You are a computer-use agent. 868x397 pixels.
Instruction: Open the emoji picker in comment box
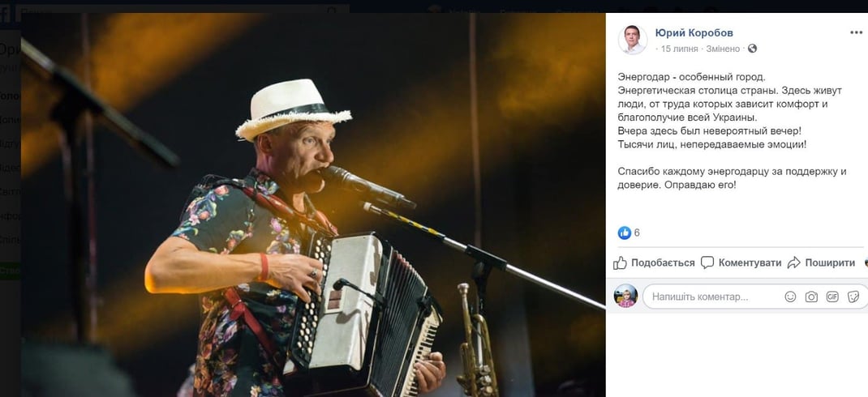coord(790,297)
